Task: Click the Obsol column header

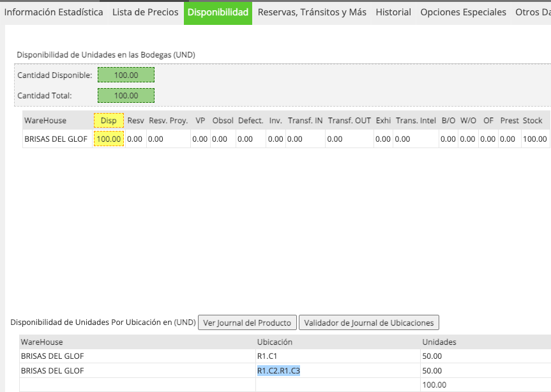Action: 223,121
